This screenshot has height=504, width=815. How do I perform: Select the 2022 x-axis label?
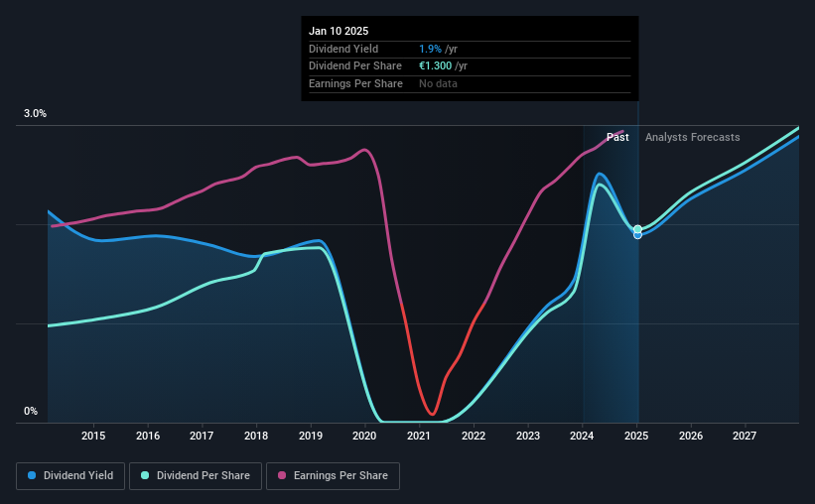tap(474, 436)
